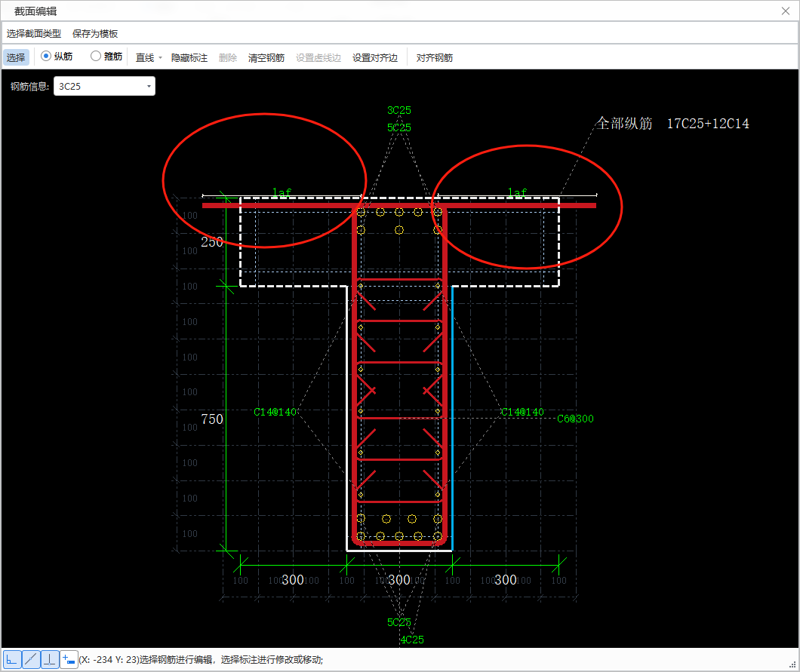Select the bottom 5C25 rebar label
Screen dimensions: 800x672
click(x=399, y=622)
